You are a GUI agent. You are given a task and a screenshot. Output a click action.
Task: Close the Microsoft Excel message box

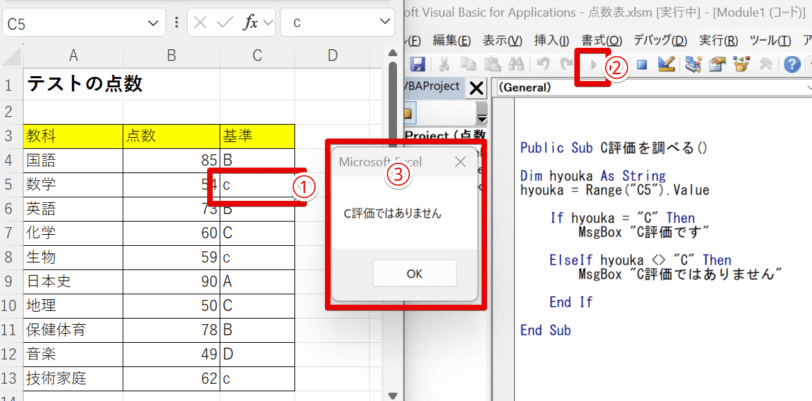coord(460,162)
